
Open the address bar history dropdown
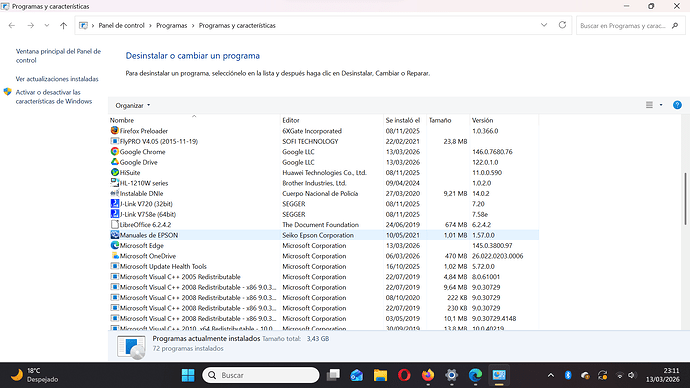pyautogui.click(x=544, y=25)
